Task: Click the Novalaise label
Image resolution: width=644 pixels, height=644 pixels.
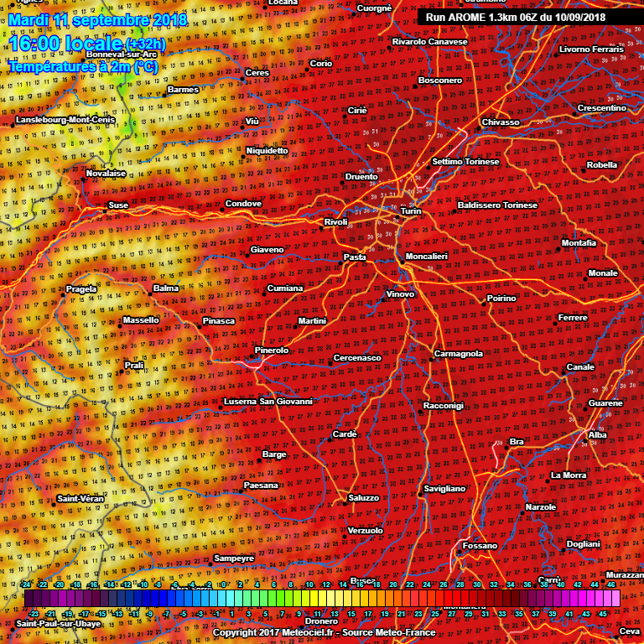Action: [x=106, y=174]
